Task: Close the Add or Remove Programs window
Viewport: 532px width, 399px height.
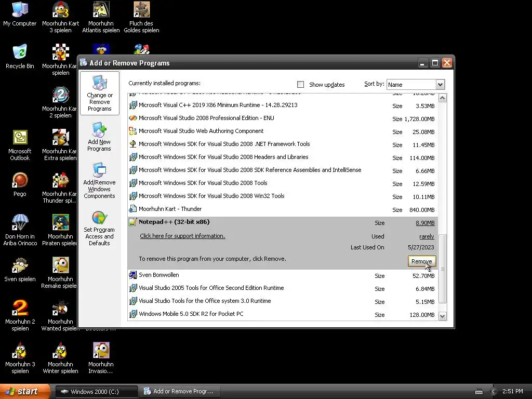Action: [447, 63]
